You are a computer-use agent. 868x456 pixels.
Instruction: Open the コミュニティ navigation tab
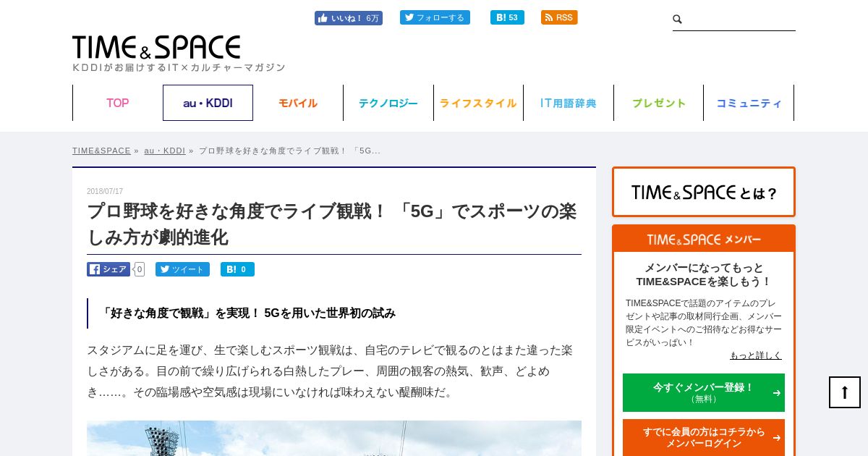click(749, 103)
